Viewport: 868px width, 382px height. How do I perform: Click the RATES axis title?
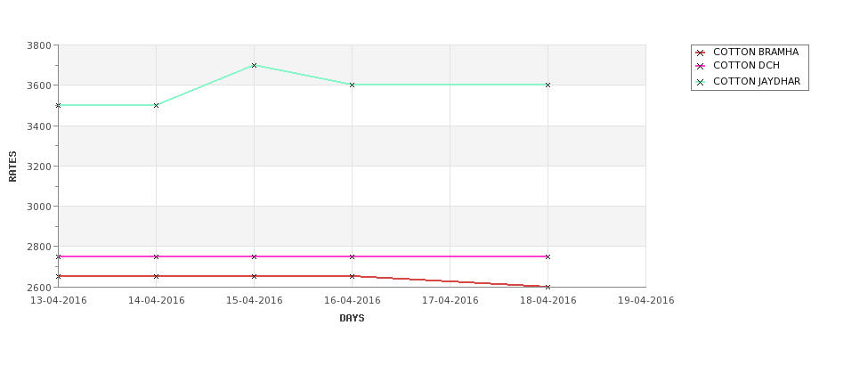[12, 167]
